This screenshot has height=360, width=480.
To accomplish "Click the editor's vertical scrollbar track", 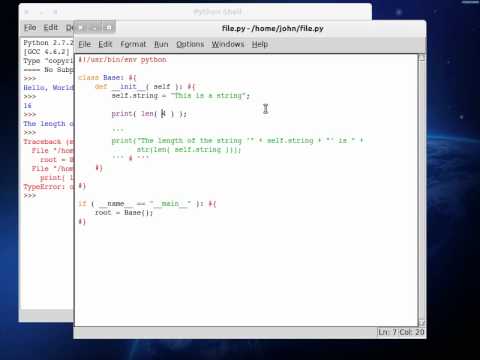I will click(421, 190).
